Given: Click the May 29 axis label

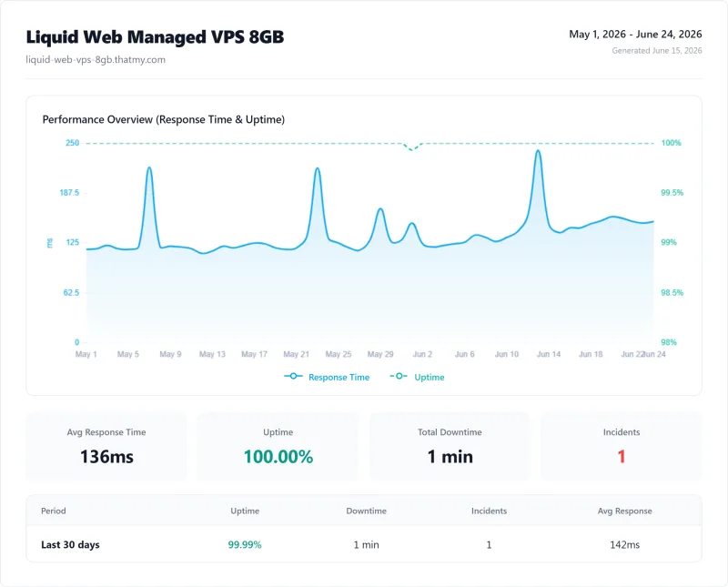Looking at the screenshot, I should pyautogui.click(x=380, y=354).
